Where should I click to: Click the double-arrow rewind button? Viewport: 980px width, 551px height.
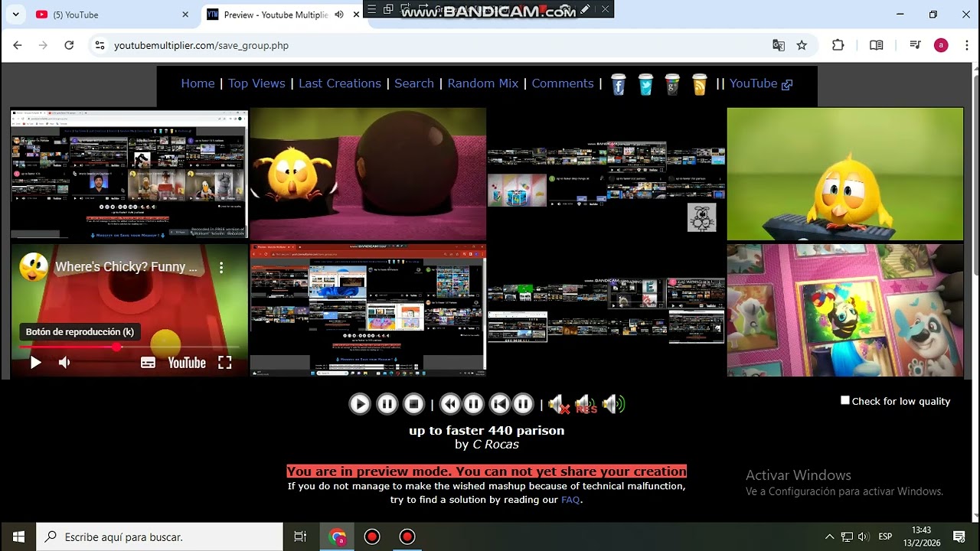pyautogui.click(x=450, y=404)
